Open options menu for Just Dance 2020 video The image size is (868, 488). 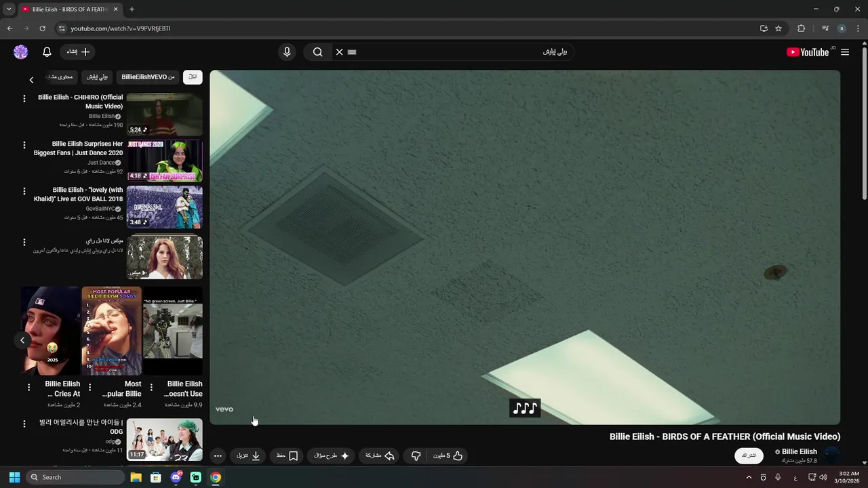pos(24,145)
